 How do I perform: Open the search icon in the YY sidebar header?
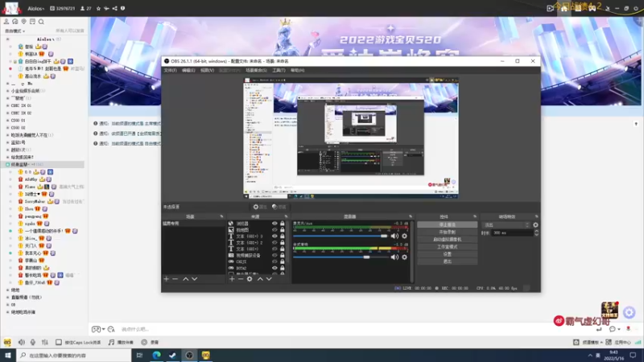pos(41,22)
